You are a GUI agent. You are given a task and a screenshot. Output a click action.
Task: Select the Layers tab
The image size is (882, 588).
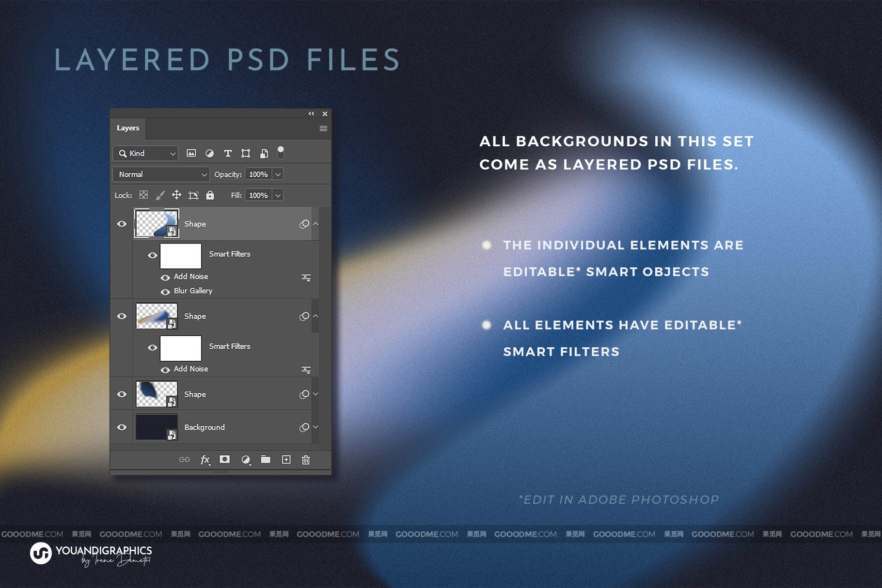click(128, 128)
